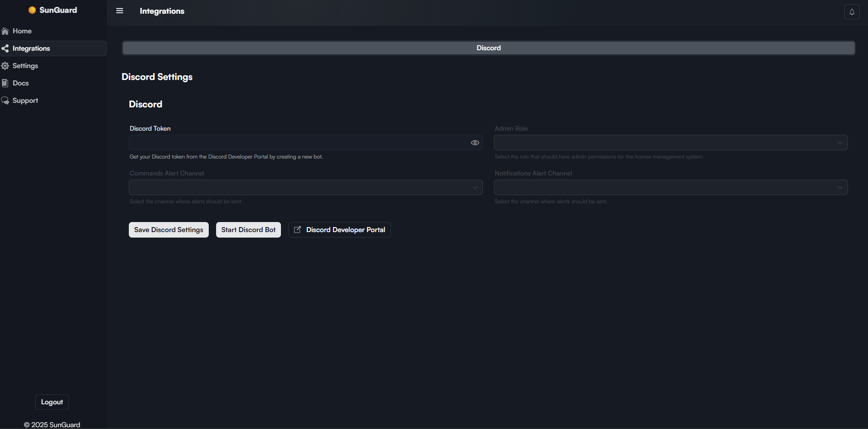Click the Integrations share icon in sidebar

[5, 48]
